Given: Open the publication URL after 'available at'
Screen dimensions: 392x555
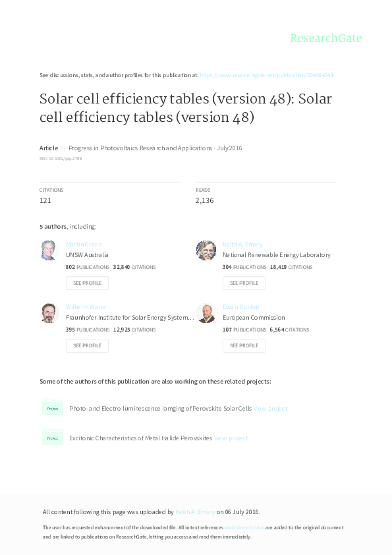Looking at the screenshot, I should [267, 75].
